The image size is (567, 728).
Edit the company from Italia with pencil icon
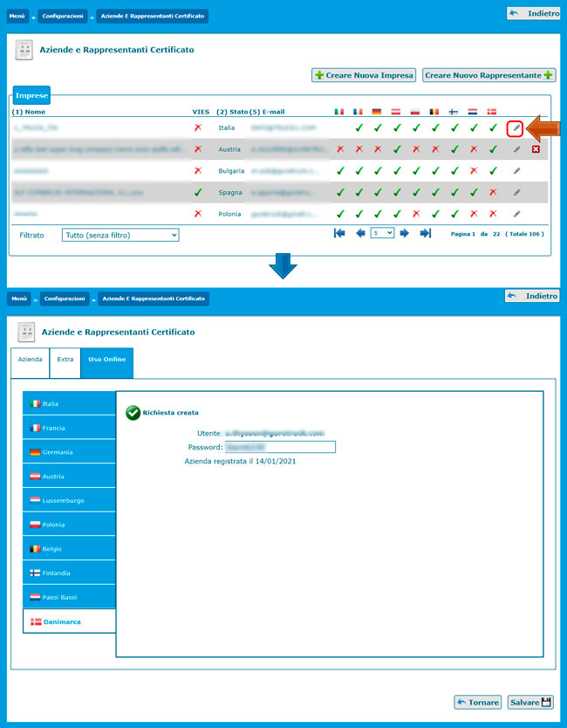click(x=516, y=127)
